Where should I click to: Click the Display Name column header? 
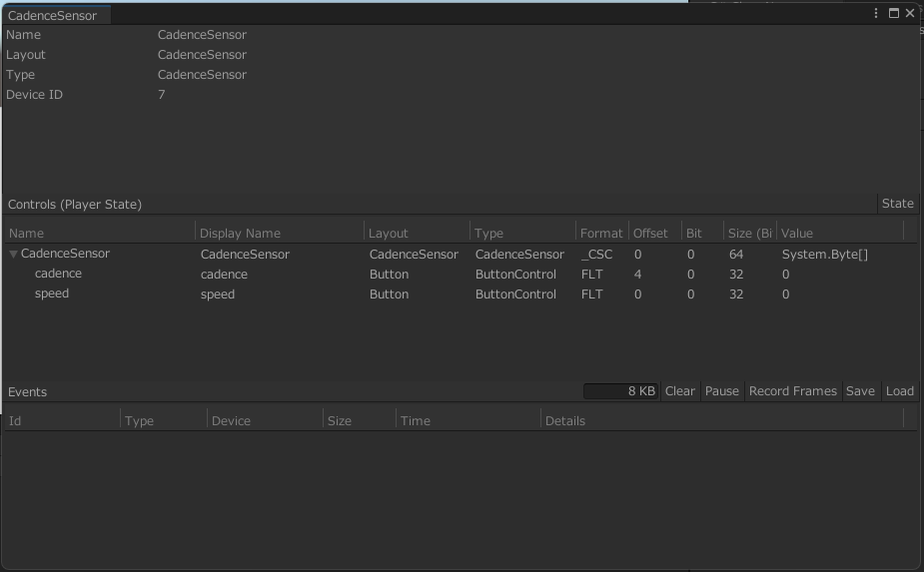coord(280,234)
